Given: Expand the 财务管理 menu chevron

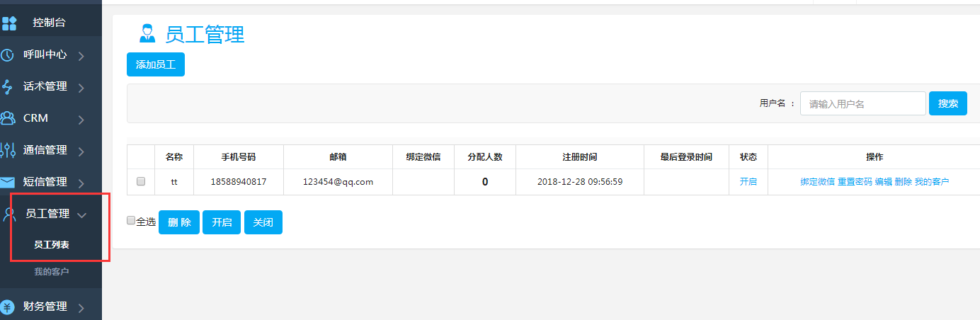Looking at the screenshot, I should 81,308.
